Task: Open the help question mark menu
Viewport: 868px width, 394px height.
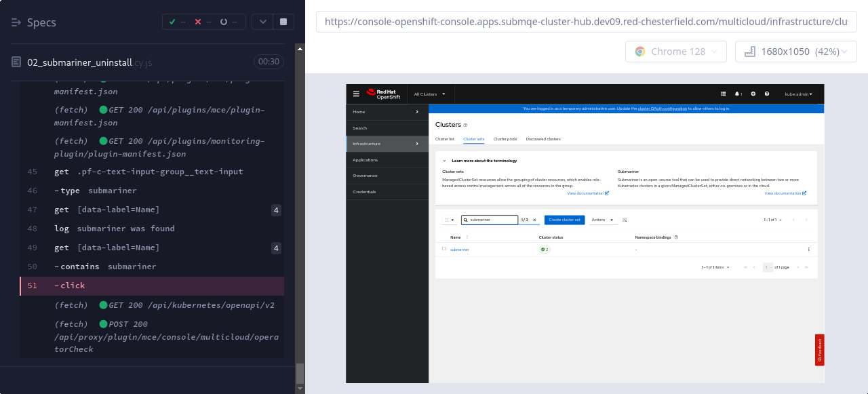Action: (x=766, y=94)
